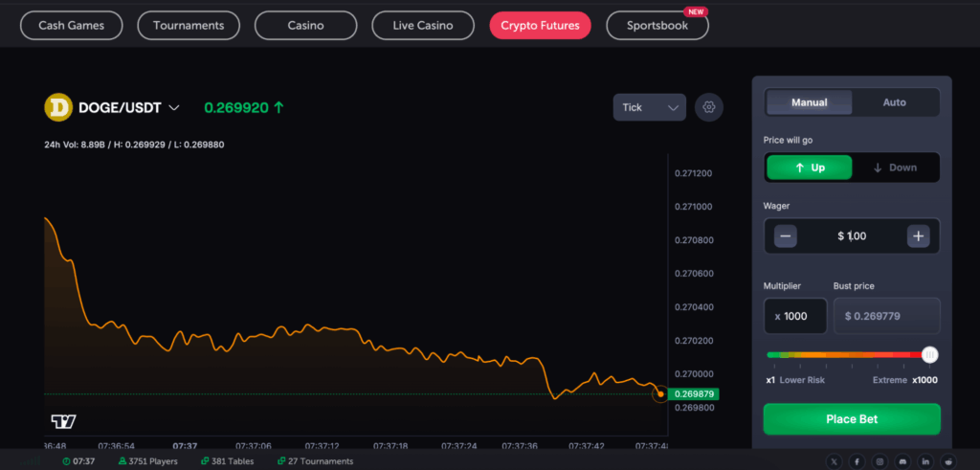
Task: Click the 0.269879 price label on axis
Action: coord(693,394)
